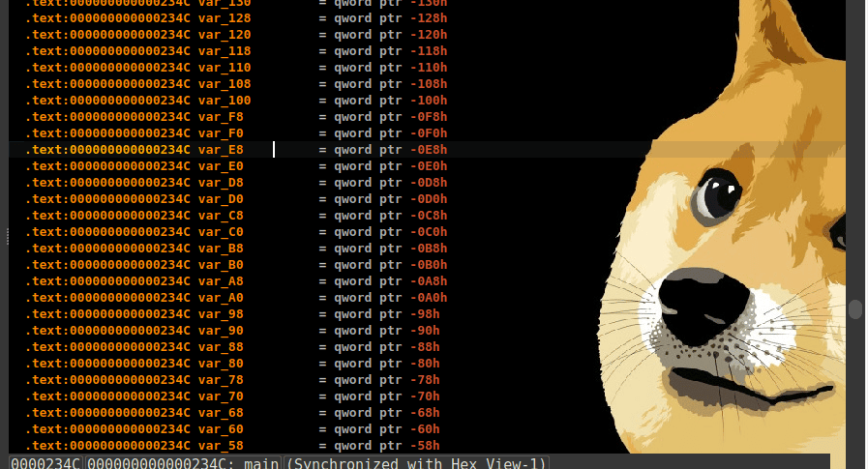
Task: Select the var_120 variable name
Action: pos(224,35)
